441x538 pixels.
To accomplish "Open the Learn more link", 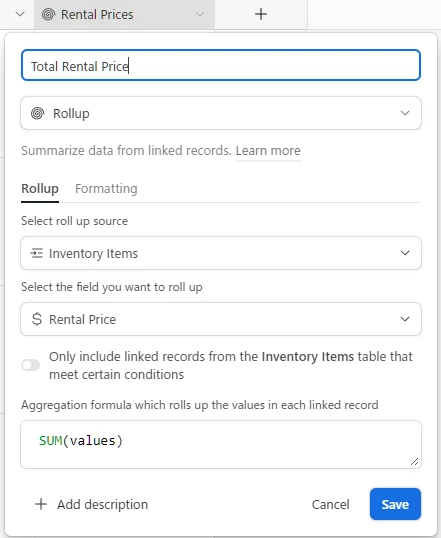I will [268, 151].
